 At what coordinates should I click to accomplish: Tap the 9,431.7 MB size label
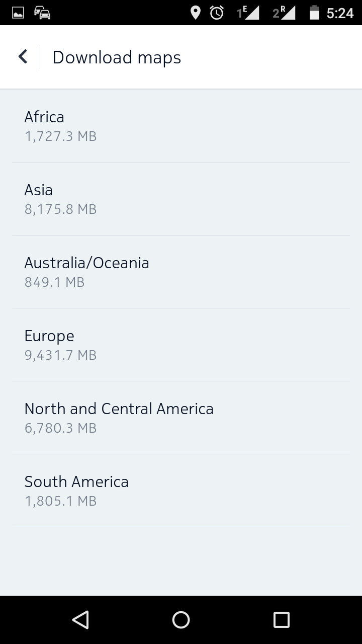click(60, 355)
